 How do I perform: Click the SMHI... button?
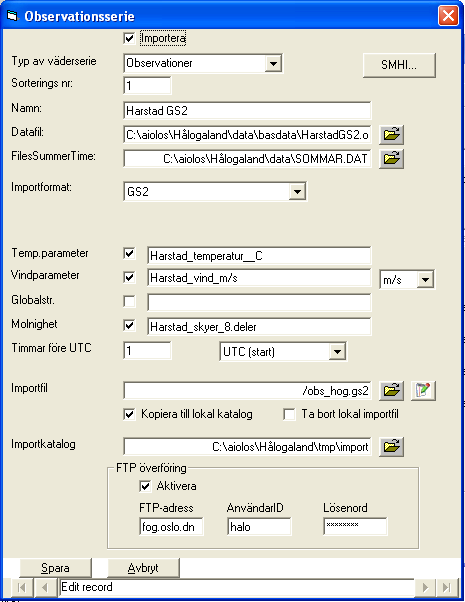(x=399, y=65)
